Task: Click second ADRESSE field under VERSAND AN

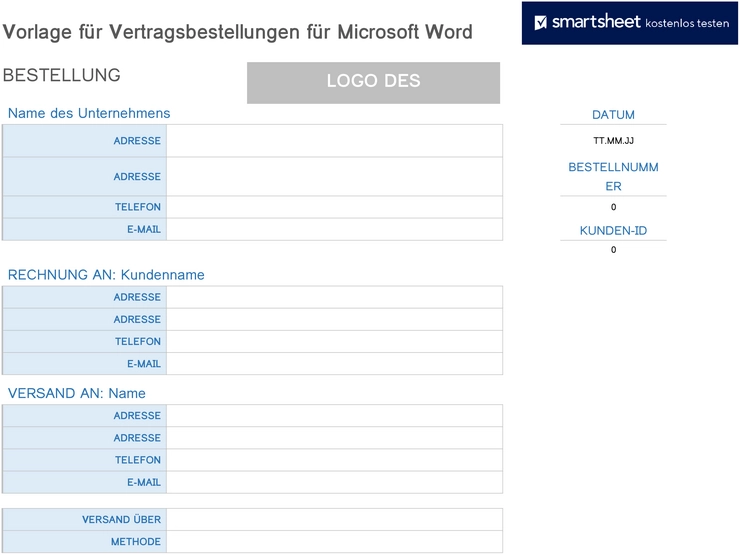Action: tap(335, 438)
